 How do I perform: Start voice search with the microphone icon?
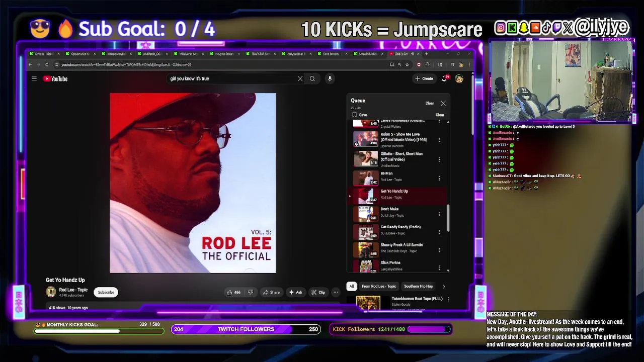(x=330, y=78)
